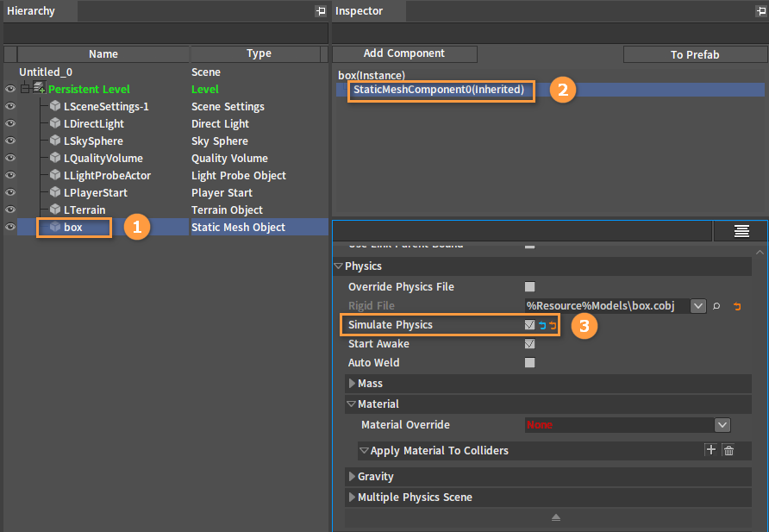Viewport: 769px width, 532px height.
Task: Collapse properties with bottom up-arrow
Action: 556,517
